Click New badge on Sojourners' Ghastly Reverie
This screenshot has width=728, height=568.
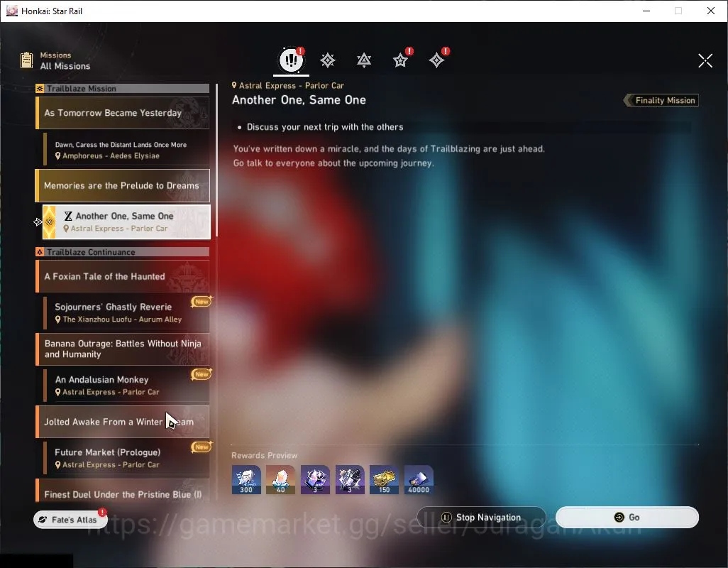[202, 302]
